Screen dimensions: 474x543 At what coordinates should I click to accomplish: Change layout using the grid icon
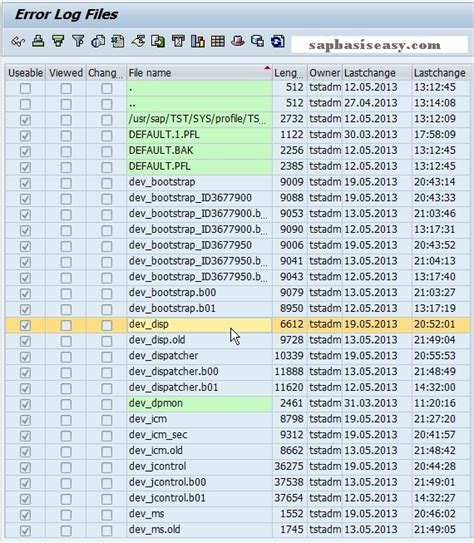click(218, 42)
